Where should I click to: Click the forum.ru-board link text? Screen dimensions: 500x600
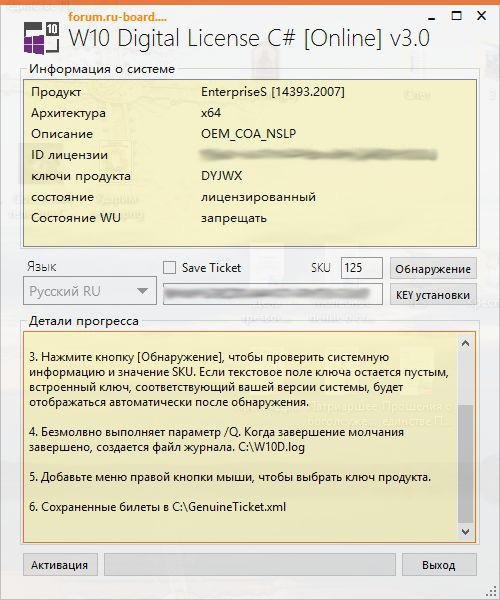tap(117, 17)
